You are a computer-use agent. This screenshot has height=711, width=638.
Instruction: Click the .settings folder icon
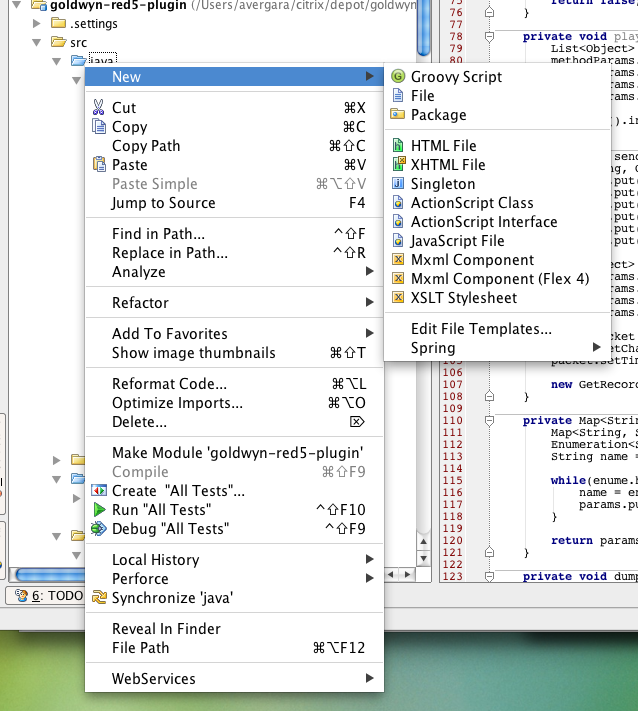coord(58,23)
